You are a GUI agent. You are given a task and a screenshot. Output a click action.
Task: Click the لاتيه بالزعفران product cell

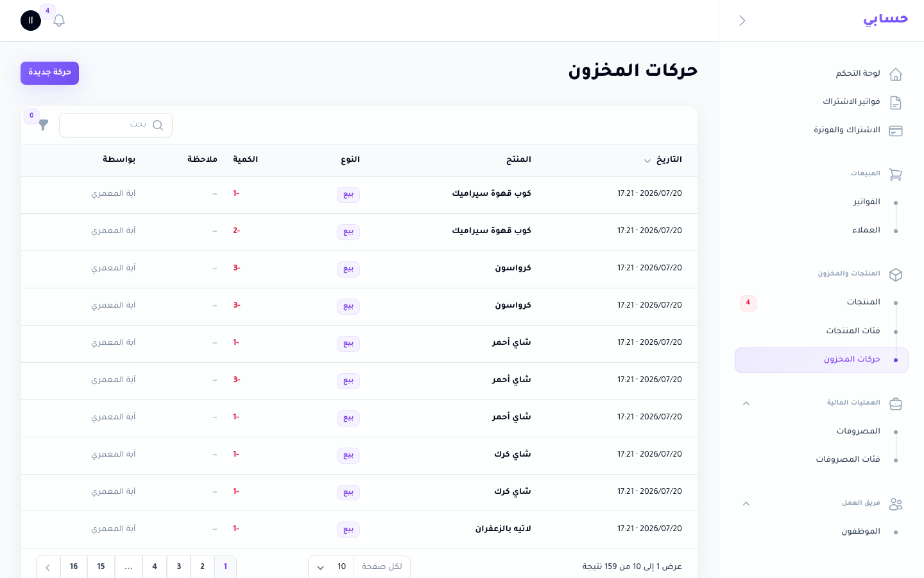click(503, 529)
